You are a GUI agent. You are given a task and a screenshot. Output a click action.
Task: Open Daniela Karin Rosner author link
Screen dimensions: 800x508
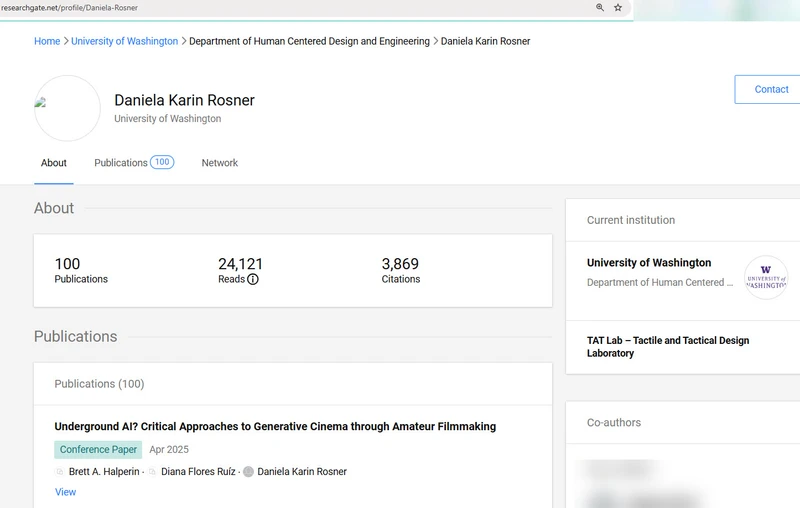tap(302, 472)
